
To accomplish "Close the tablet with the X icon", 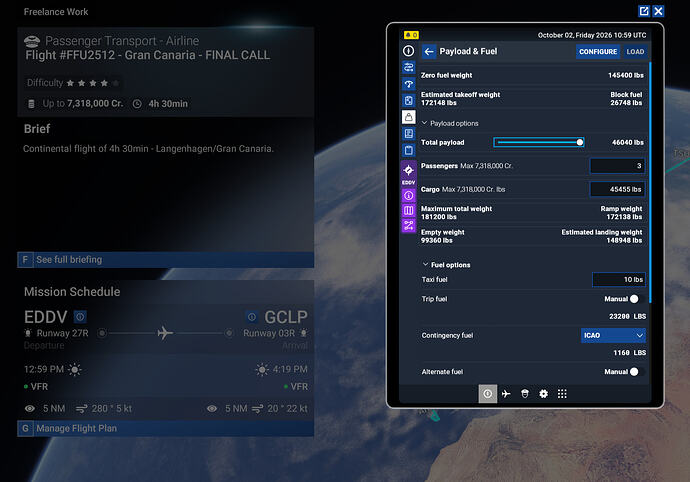I will pos(658,11).
